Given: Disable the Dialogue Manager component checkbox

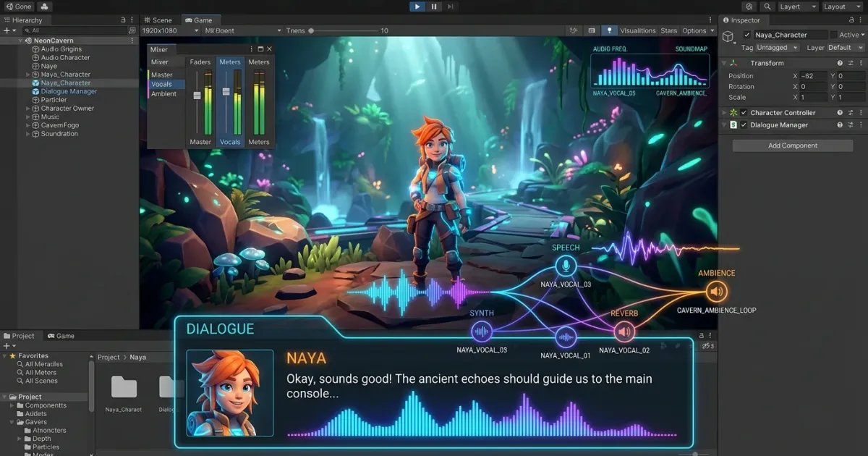Looking at the screenshot, I should point(744,124).
